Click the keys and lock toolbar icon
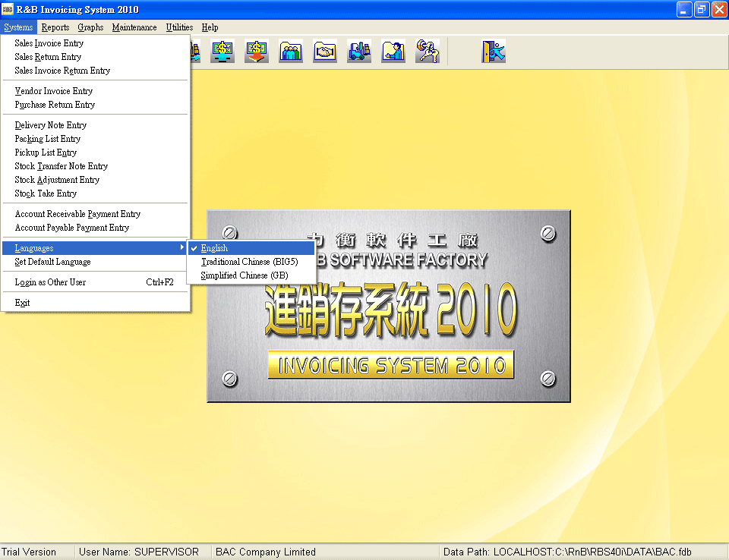The width and height of the screenshot is (729, 560). 428,51
